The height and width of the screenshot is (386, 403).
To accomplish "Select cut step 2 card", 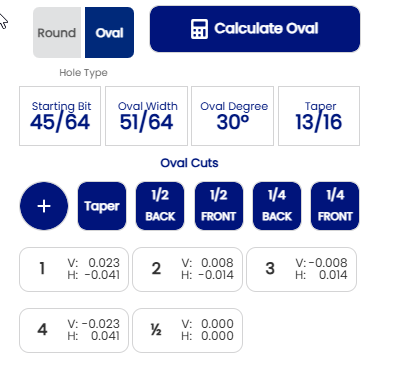I will click(x=187, y=269).
